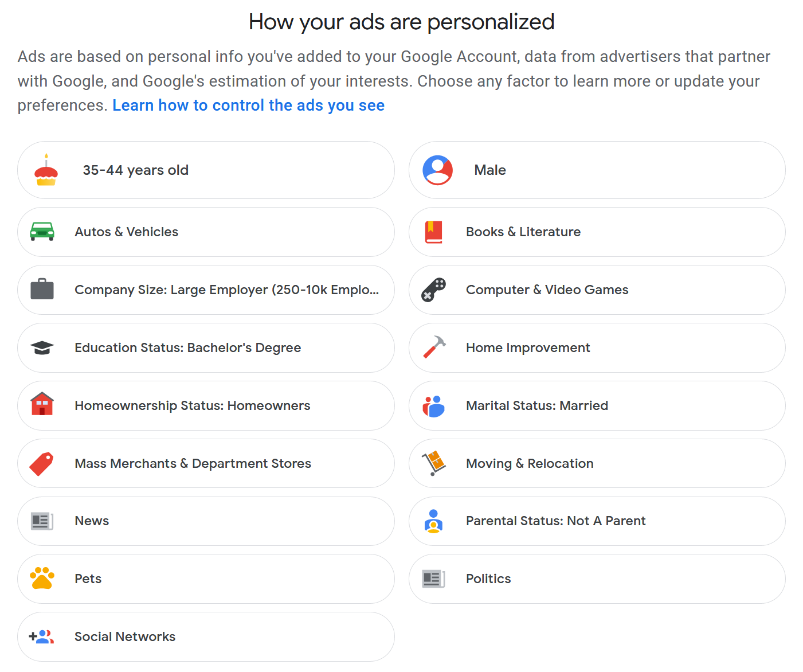
Task: Open Learn how to control ads link
Action: point(248,106)
